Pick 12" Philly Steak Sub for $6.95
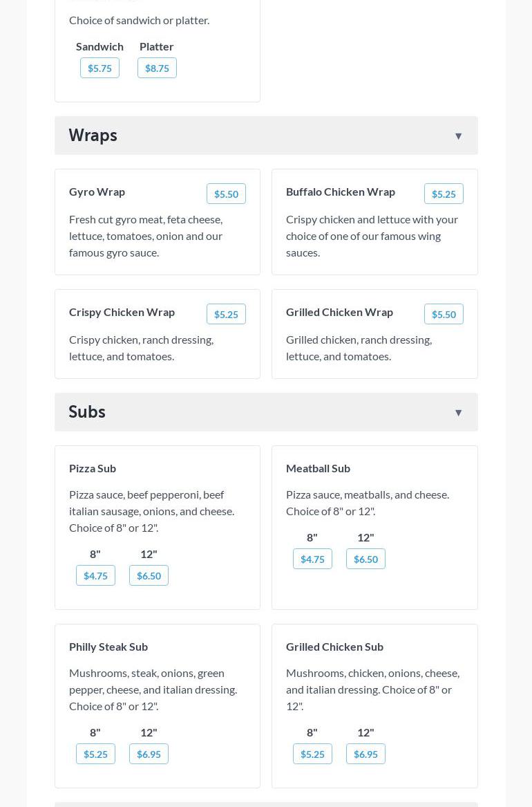Viewport: 532px width, 807px height. tap(149, 754)
